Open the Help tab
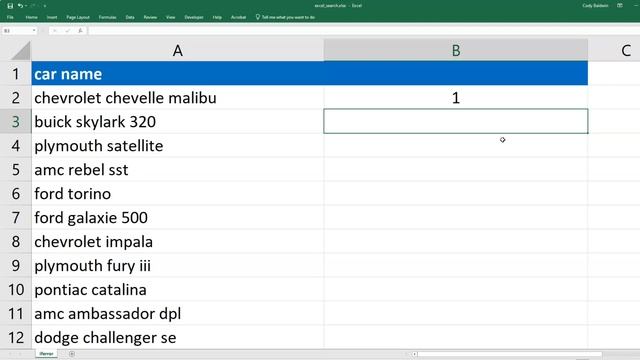 tap(217, 17)
